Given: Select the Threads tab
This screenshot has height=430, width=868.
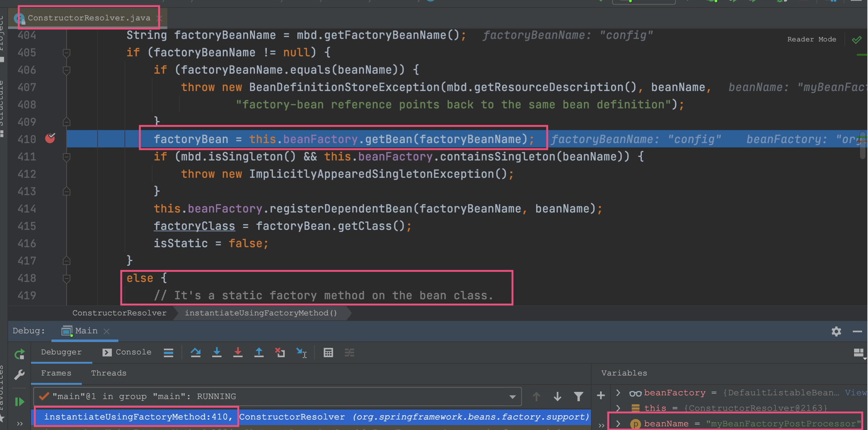Looking at the screenshot, I should (109, 373).
